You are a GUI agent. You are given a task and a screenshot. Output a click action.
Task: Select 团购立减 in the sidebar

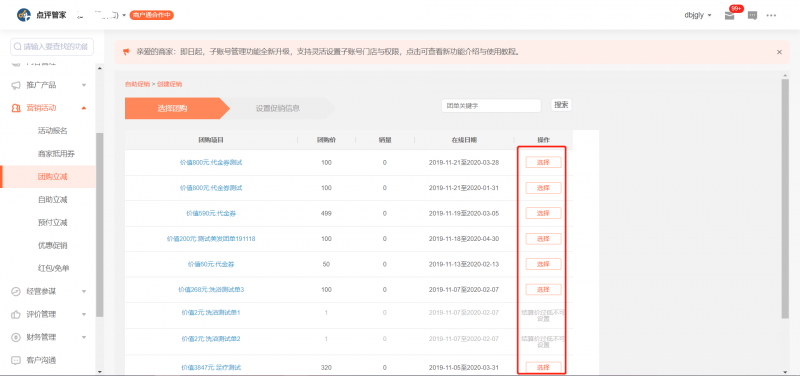click(x=48, y=177)
